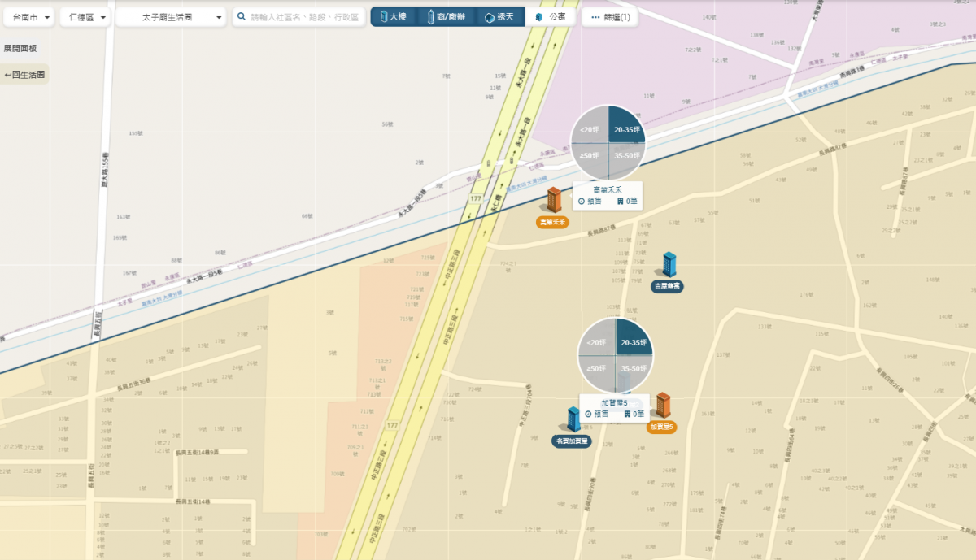The height and width of the screenshot is (560, 976).
Task: Click the 加賈屋5 title in tooltip
Action: tap(615, 402)
